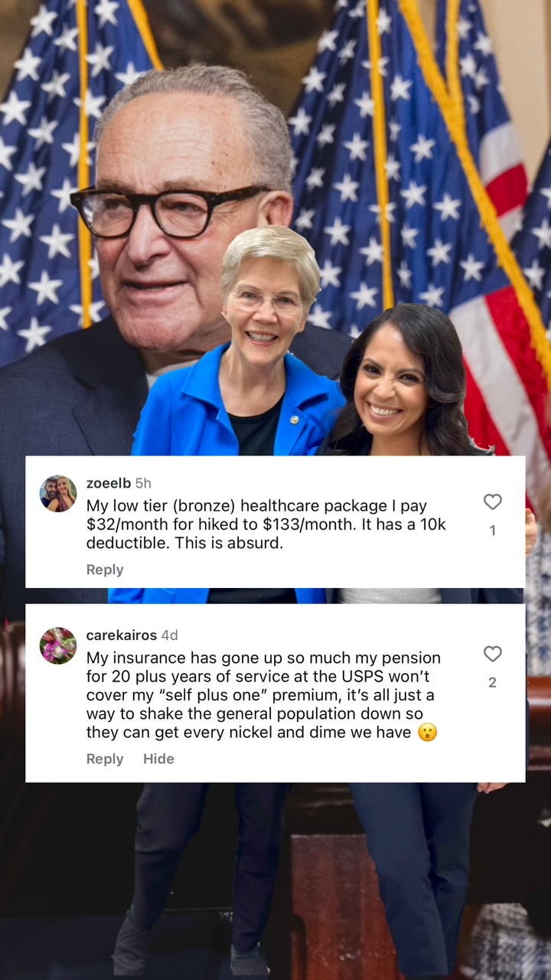Like zoeelb's comment with the heart icon
Viewport: 551px width, 980px height.
[x=493, y=501]
